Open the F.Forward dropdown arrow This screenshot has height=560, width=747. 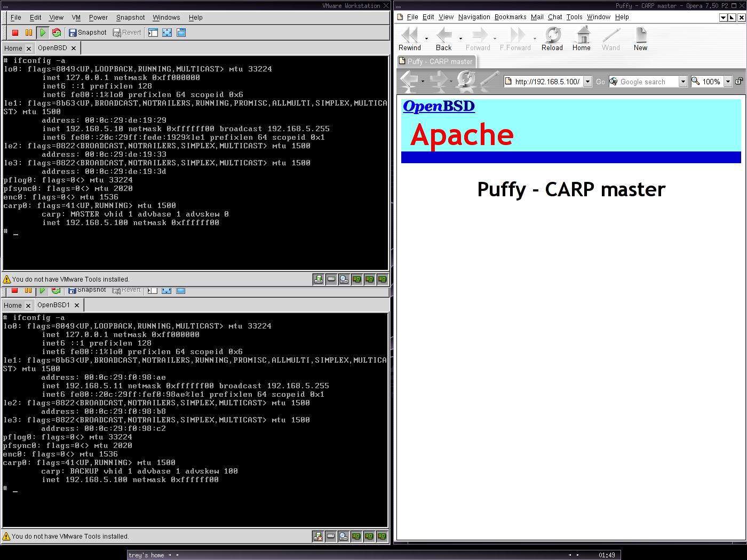(x=535, y=39)
